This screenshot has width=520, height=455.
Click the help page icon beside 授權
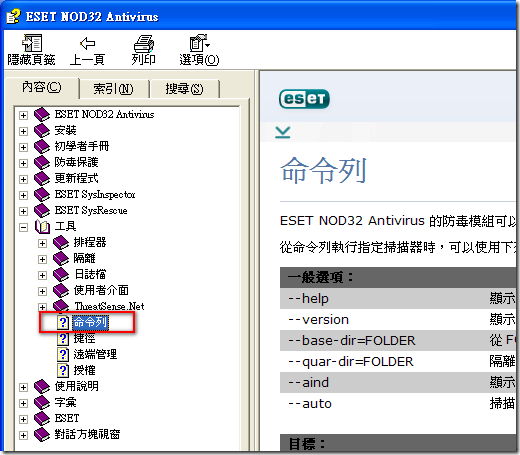63,370
